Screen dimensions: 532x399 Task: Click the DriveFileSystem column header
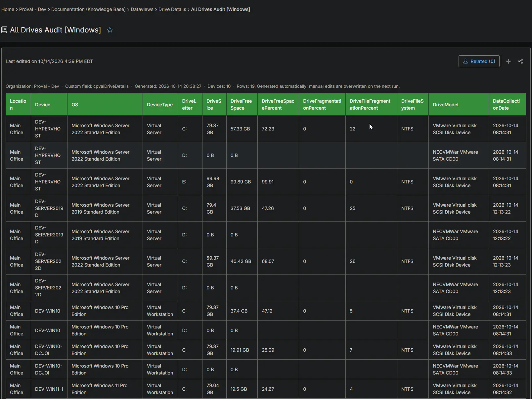[413, 104]
